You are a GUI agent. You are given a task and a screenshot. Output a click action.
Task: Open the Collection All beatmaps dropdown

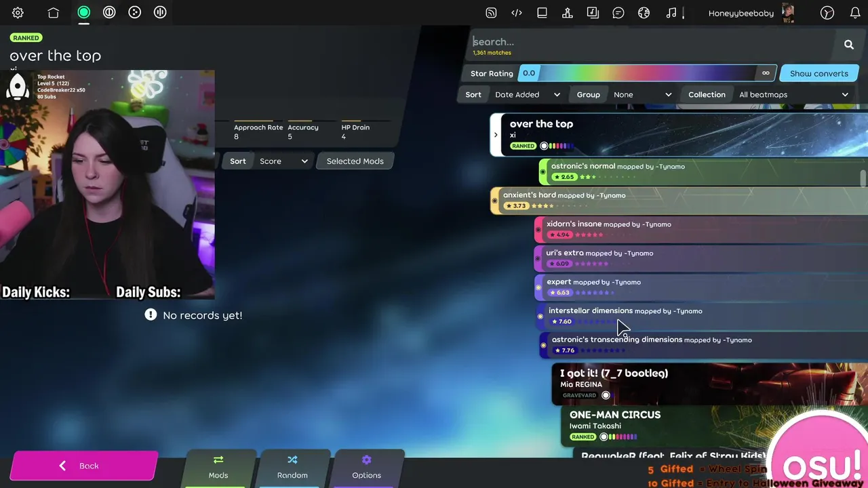pyautogui.click(x=793, y=95)
